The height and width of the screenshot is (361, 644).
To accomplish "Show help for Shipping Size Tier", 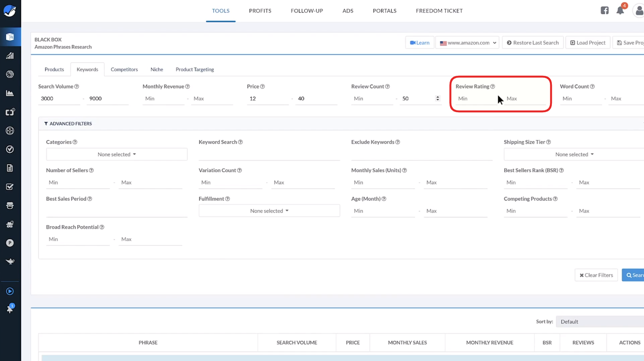I will point(549,142).
